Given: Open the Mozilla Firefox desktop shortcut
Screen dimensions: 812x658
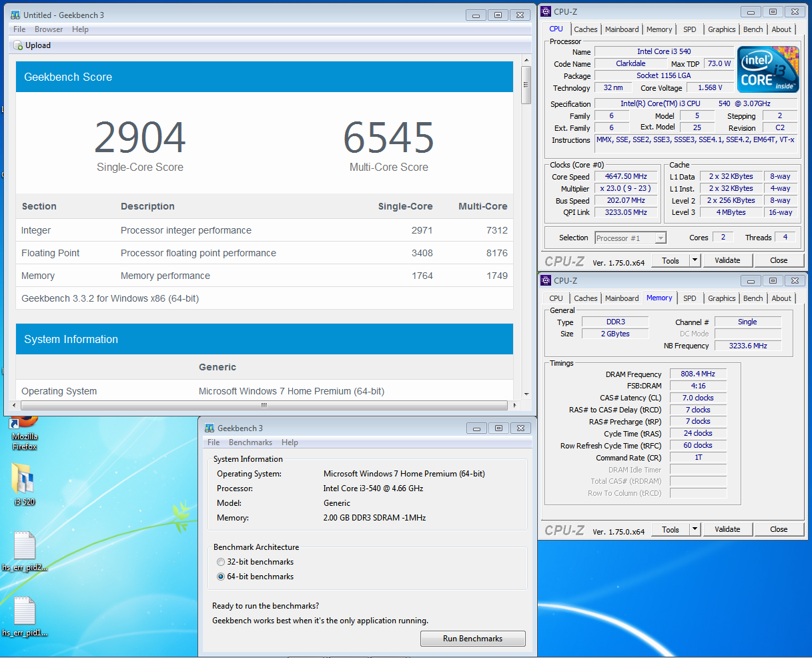Looking at the screenshot, I should pos(25,432).
